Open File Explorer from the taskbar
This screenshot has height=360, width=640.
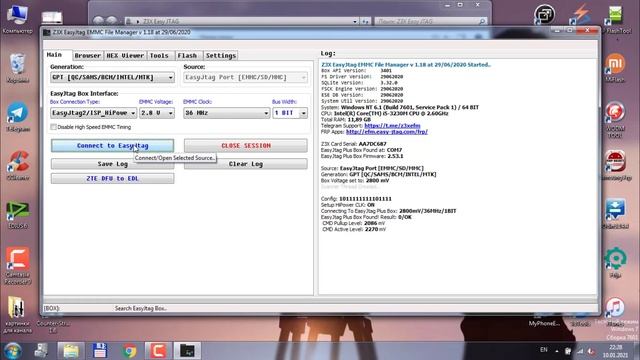(x=71, y=351)
